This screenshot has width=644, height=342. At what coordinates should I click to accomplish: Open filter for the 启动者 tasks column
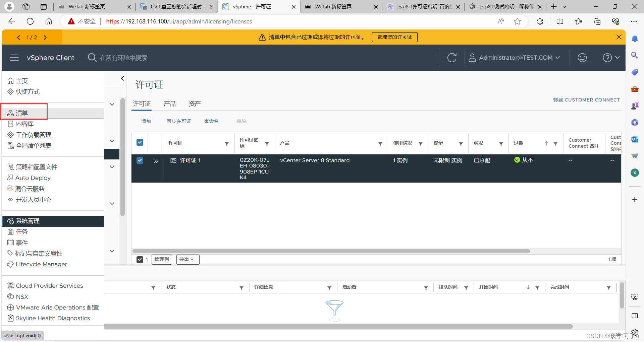click(426, 288)
